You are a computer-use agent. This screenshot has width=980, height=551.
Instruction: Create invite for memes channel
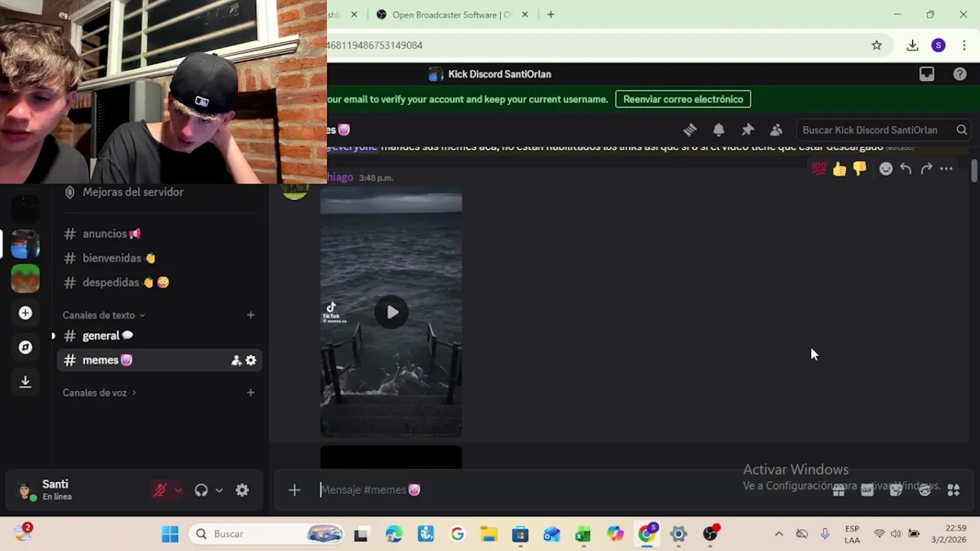tap(237, 360)
